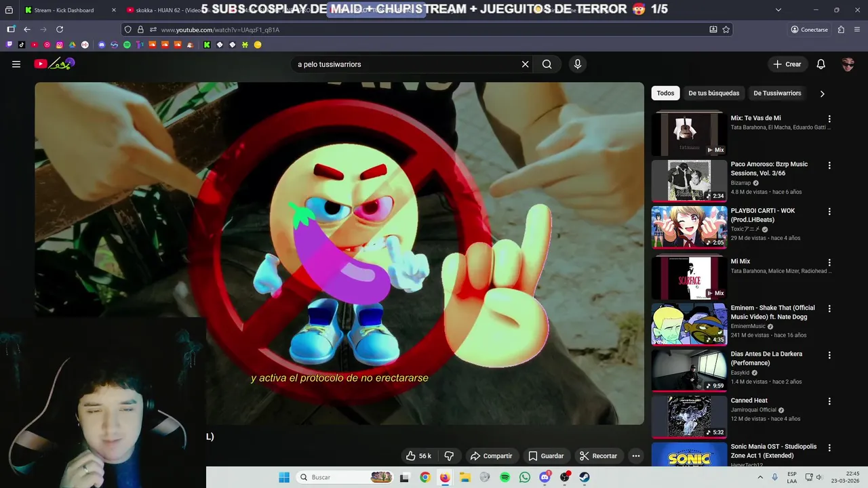Open options for Mi Mix
Viewport: 868px width, 488px height.
pos(829,262)
